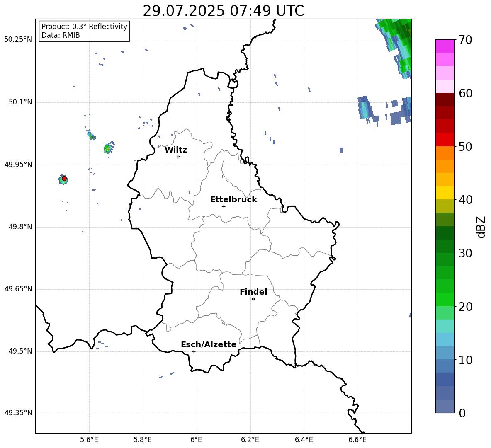Click the latitude label 50.1°N
Viewport: 491px width, 448px height.
point(20,102)
